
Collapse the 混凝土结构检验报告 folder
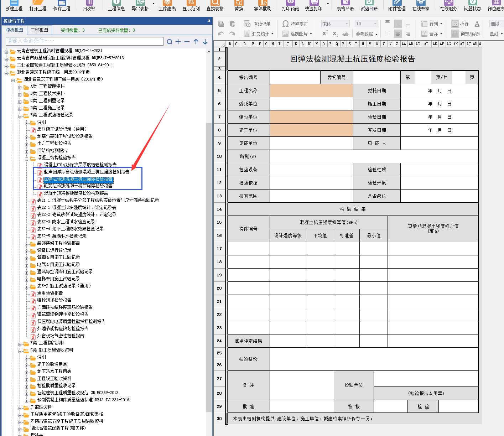[27, 159]
